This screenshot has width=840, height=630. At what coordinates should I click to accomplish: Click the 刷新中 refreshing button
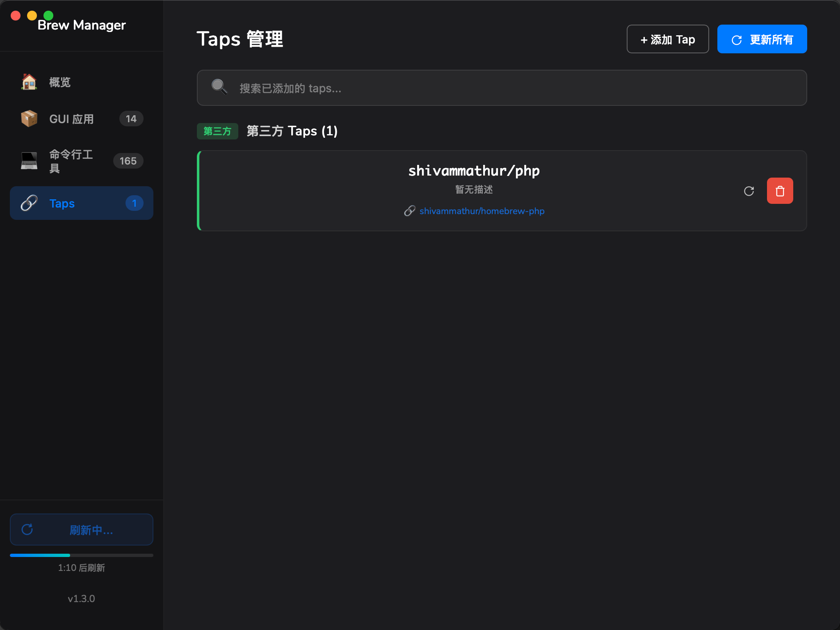81,530
